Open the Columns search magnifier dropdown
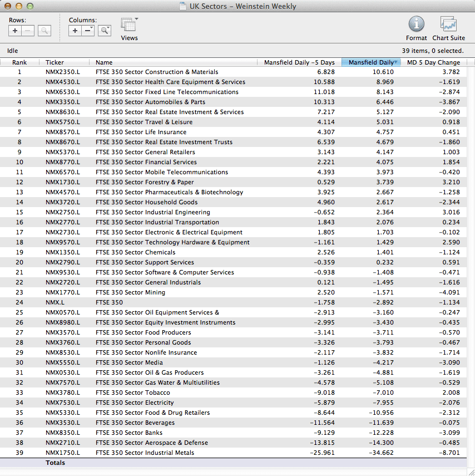The width and height of the screenshot is (475, 476). (x=105, y=31)
